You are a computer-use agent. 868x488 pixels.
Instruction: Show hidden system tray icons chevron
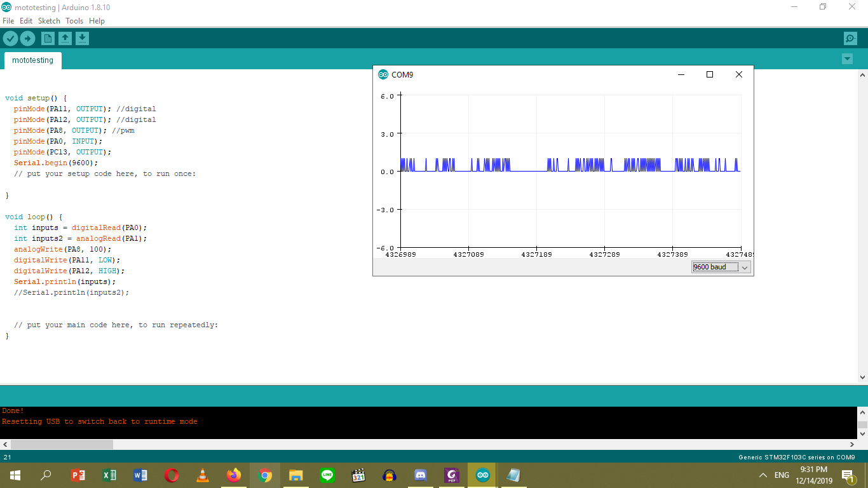pyautogui.click(x=763, y=475)
